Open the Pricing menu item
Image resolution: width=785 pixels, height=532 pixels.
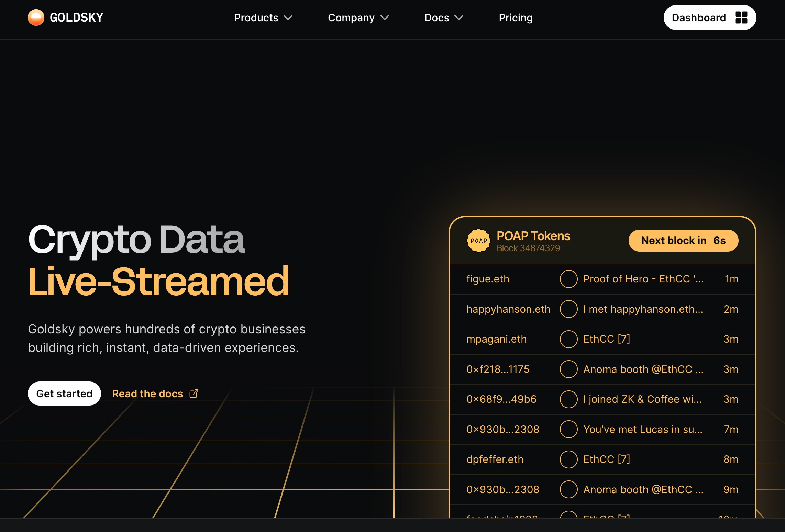516,18
